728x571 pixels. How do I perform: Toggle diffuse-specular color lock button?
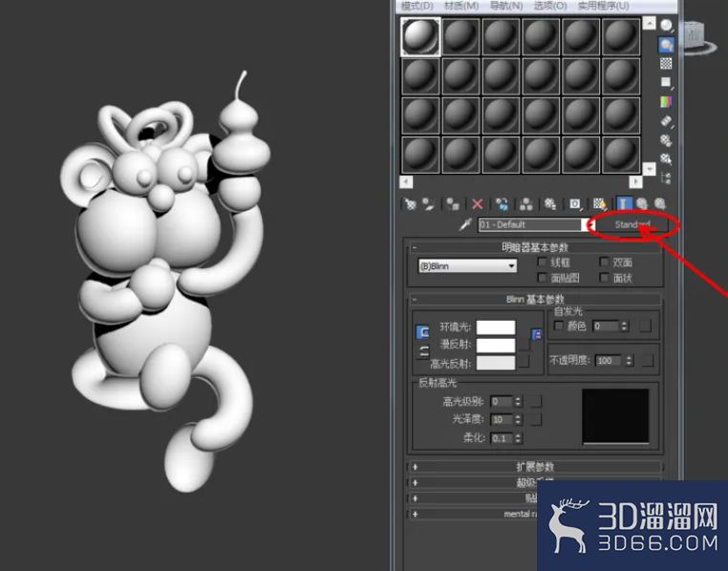point(423,351)
